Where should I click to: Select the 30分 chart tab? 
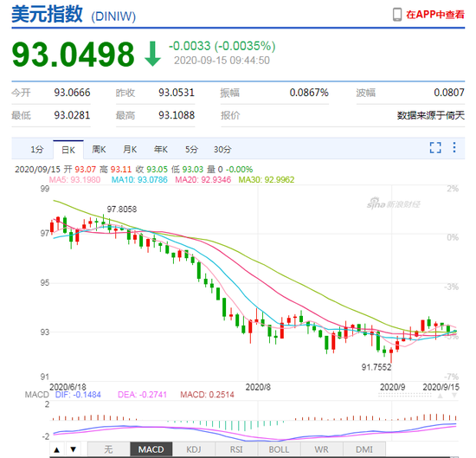(222, 150)
